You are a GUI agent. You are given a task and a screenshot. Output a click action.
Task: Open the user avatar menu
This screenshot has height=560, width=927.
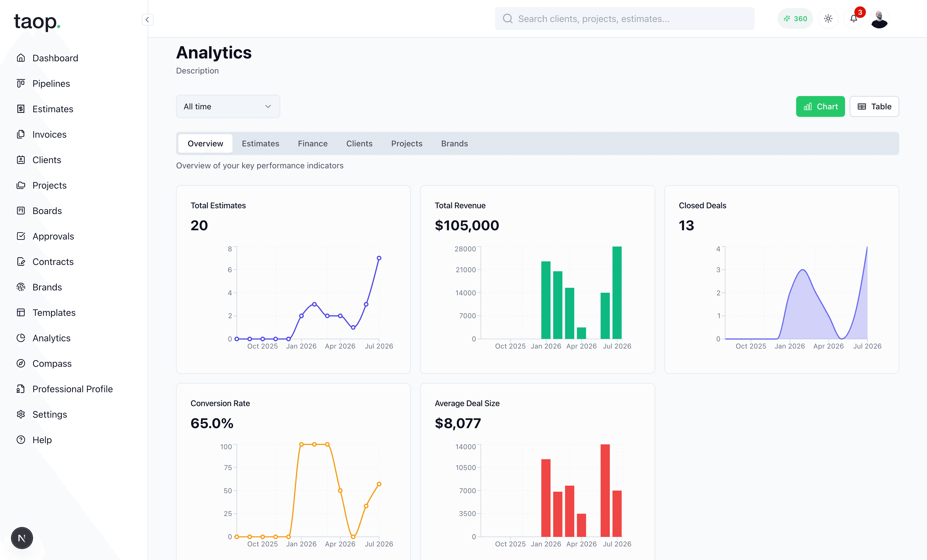point(879,19)
